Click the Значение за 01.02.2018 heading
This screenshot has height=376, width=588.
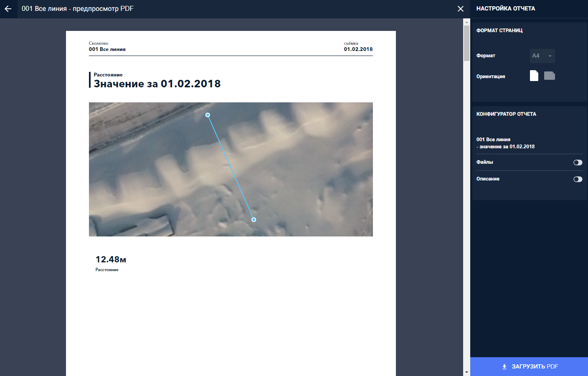(157, 84)
